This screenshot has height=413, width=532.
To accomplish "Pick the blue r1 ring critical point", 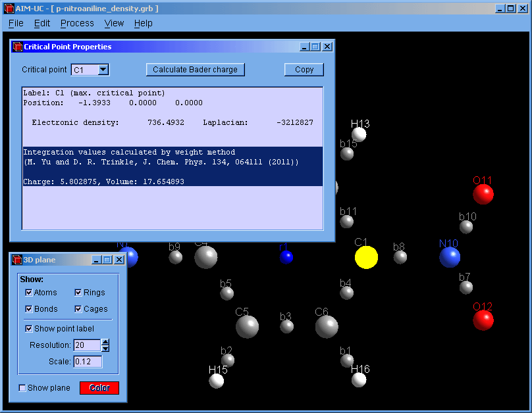I will tap(286, 257).
